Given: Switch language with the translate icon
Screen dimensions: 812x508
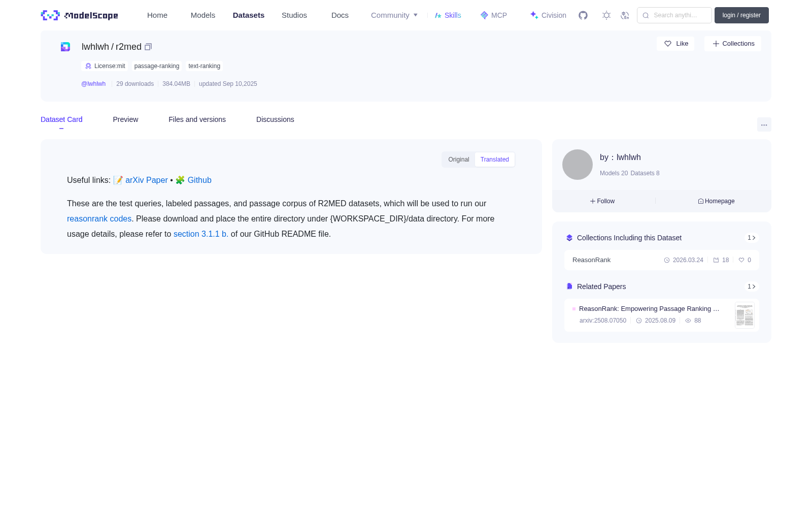Looking at the screenshot, I should tap(625, 15).
